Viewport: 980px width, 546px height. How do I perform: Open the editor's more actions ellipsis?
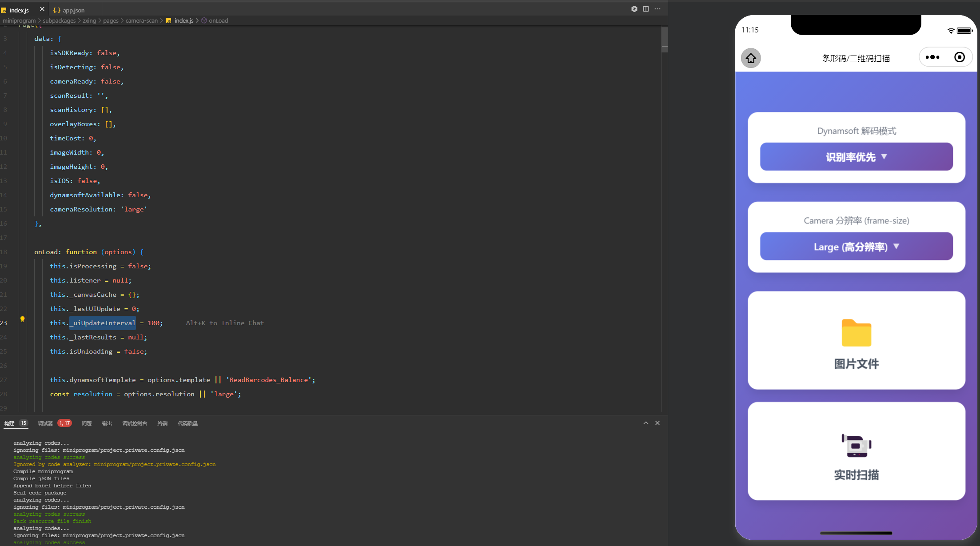[657, 9]
